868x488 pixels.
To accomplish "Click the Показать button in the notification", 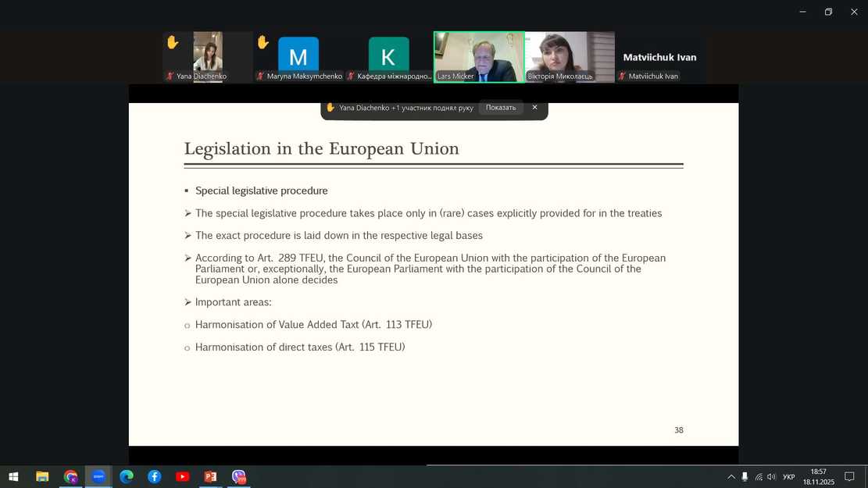I will [x=500, y=108].
